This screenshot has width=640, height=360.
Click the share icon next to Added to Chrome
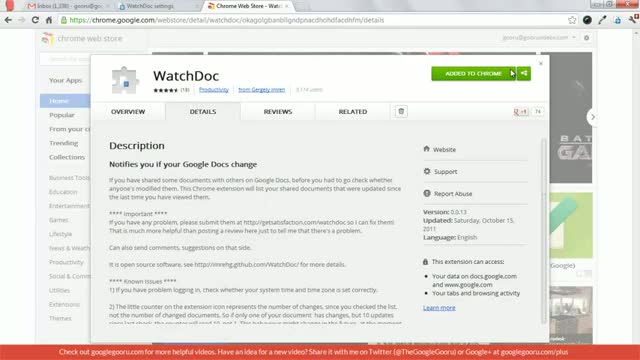click(524, 73)
